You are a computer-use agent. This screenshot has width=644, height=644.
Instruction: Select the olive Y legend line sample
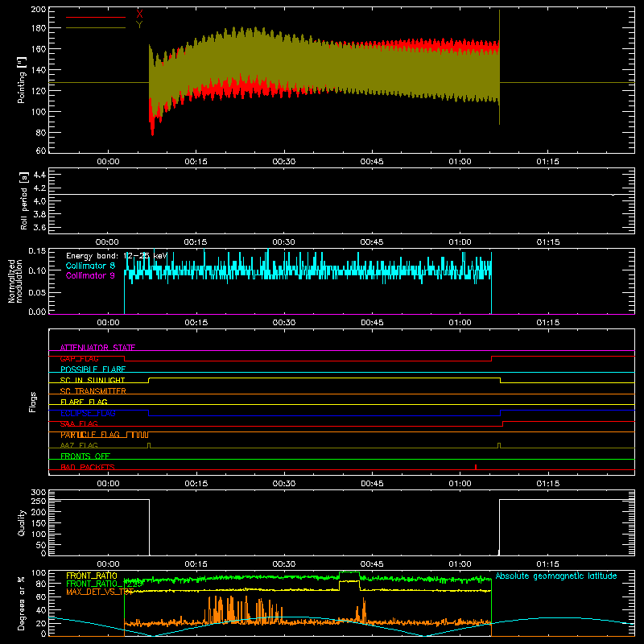96,28
